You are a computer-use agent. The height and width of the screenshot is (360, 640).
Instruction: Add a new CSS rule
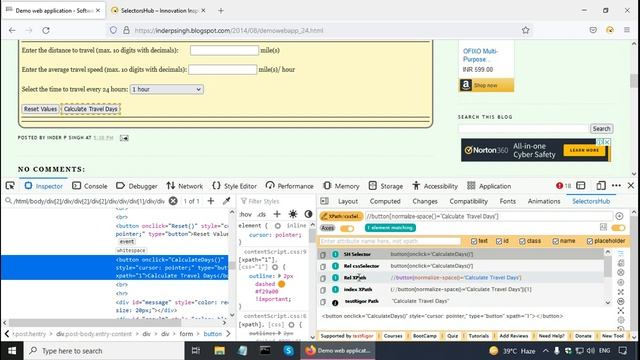click(277, 214)
